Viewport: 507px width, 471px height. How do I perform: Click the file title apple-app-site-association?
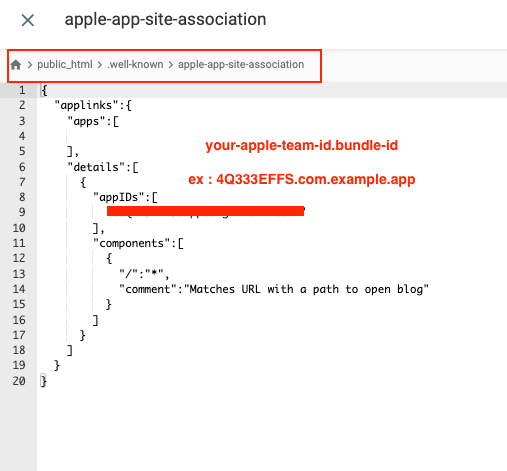click(x=165, y=19)
